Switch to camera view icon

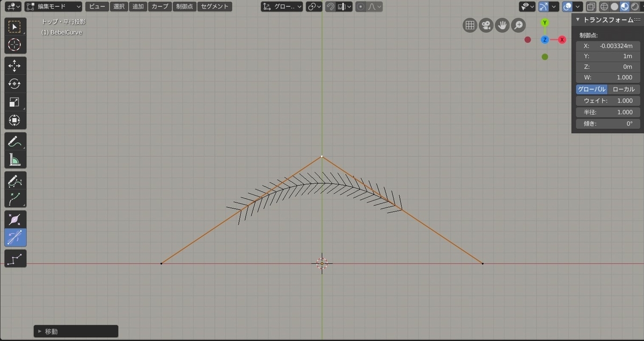(486, 25)
